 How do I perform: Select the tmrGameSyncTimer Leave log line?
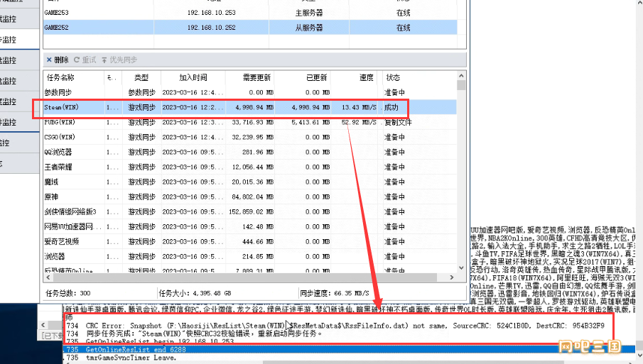point(121,358)
